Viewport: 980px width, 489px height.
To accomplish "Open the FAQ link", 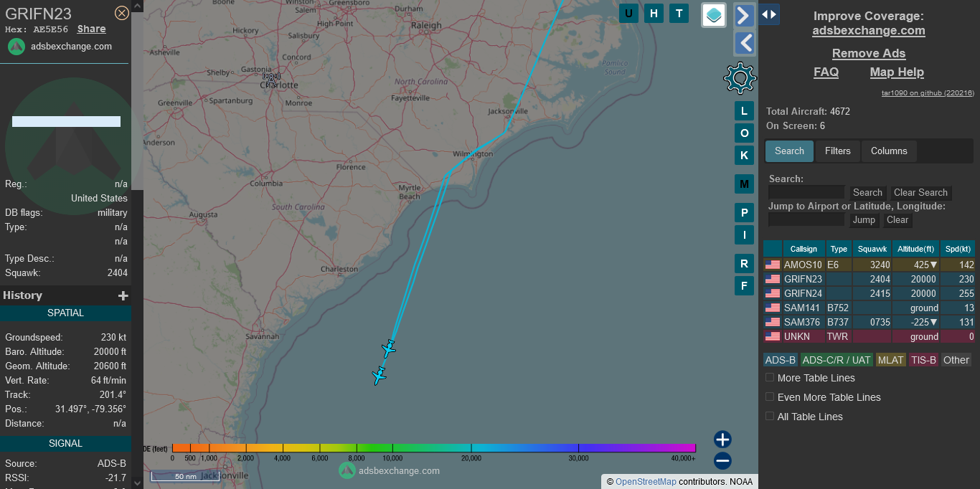I will click(826, 72).
